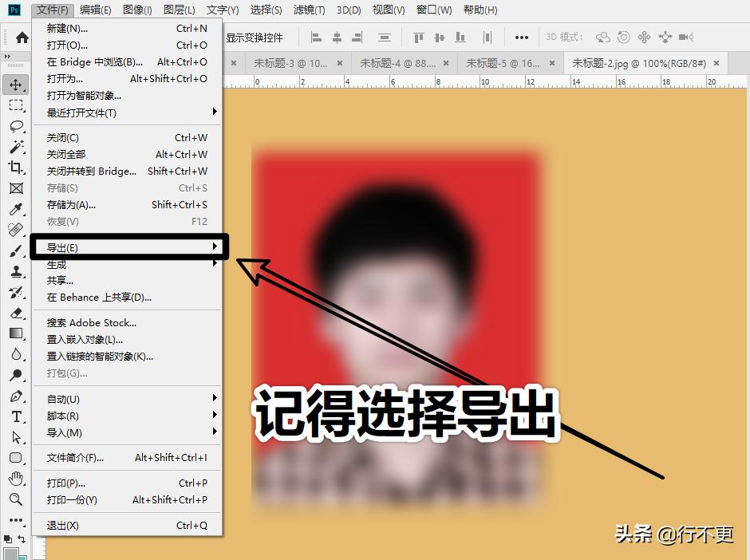Expand the 导出(E) submenu

(80, 247)
